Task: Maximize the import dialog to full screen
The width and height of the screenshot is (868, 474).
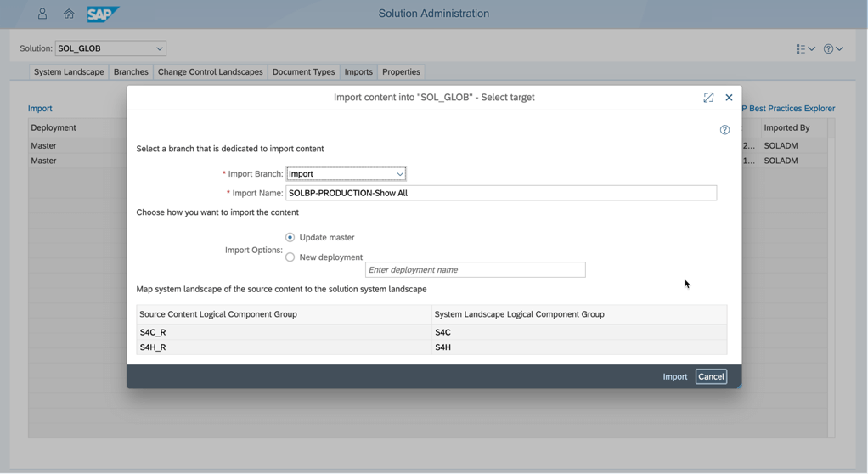Action: [x=708, y=98]
